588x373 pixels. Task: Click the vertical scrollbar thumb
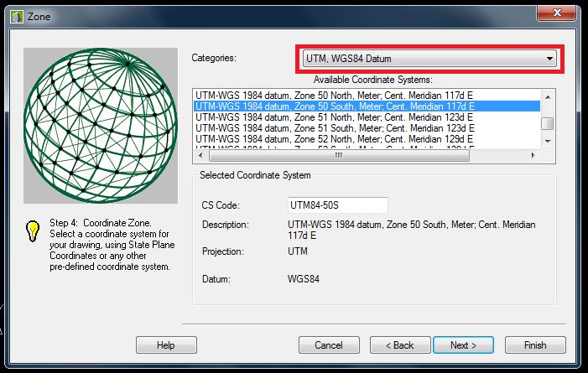click(548, 123)
